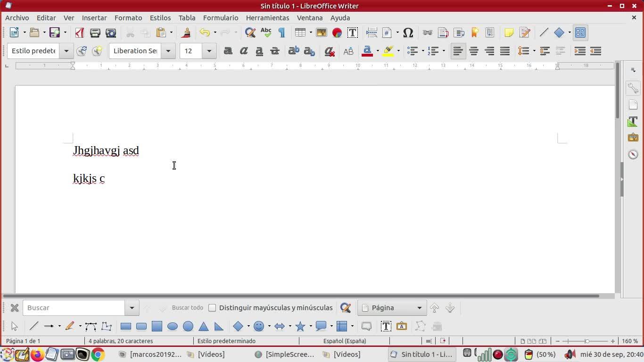
Task: Open the Navigator compass in sidebar
Action: [633, 154]
